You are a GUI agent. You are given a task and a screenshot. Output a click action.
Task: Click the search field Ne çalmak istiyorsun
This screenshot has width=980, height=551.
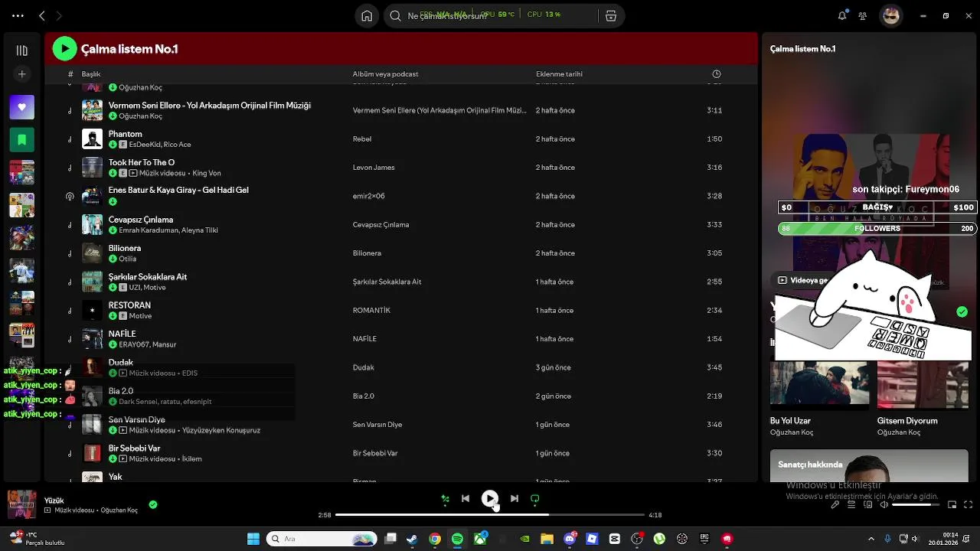click(x=490, y=15)
